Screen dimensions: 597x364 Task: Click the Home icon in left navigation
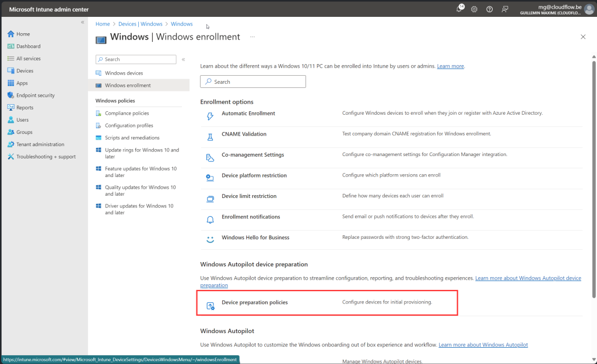click(10, 34)
